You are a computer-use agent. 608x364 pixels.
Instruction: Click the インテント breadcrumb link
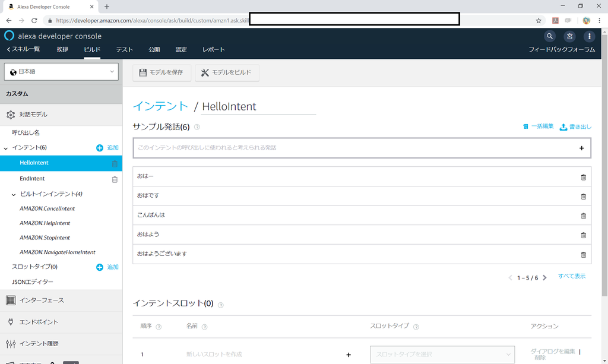click(x=160, y=106)
